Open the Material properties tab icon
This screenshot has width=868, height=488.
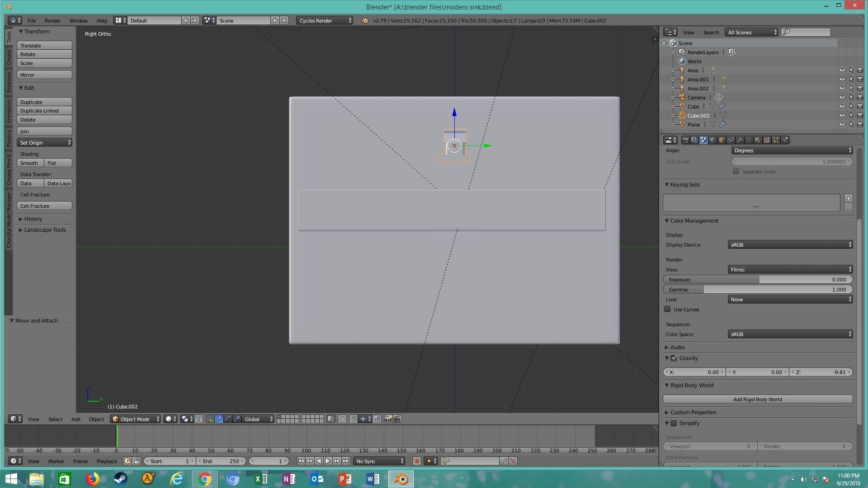pyautogui.click(x=758, y=140)
